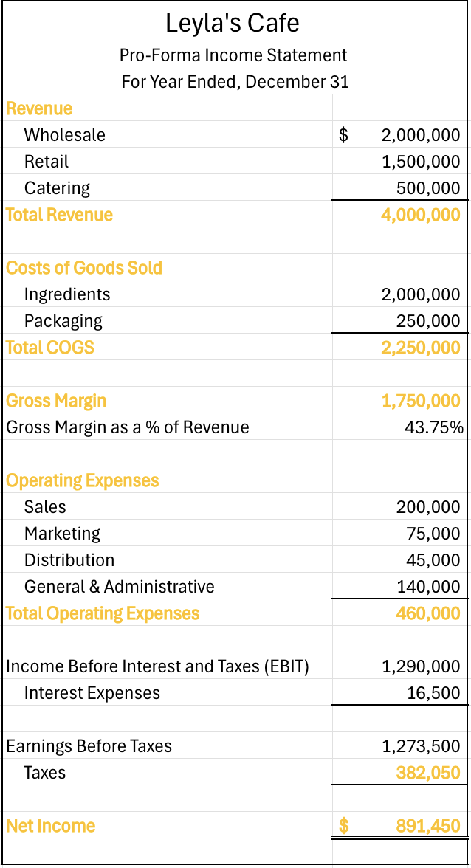The height and width of the screenshot is (868, 471).
Task: Click the Retail value 1,500,000
Action: (x=420, y=162)
